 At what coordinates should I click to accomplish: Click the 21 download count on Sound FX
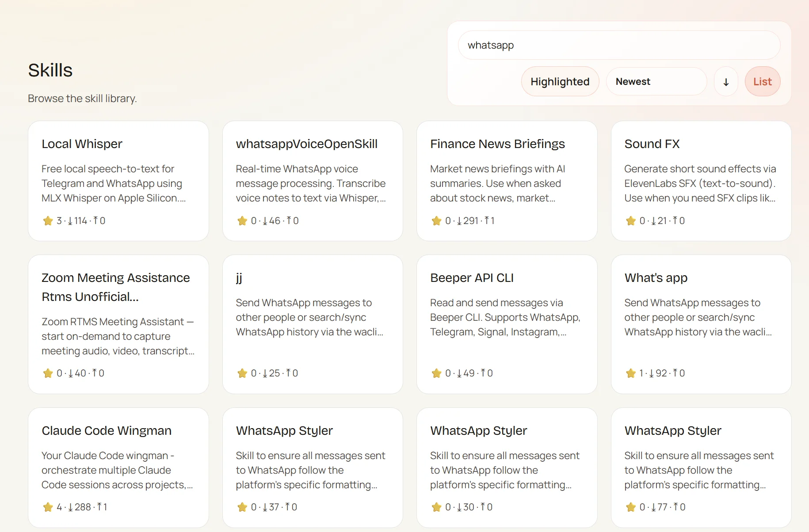point(659,220)
